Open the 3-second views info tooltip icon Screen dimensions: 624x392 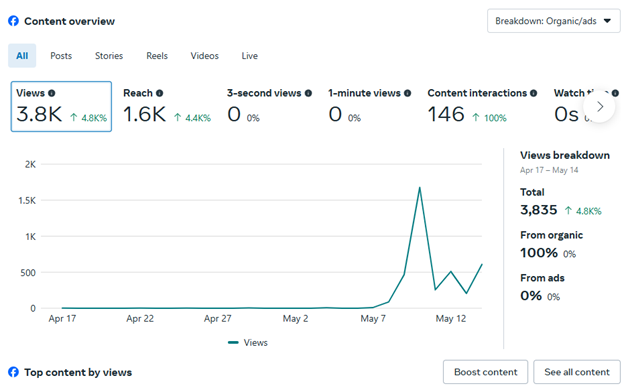click(308, 93)
